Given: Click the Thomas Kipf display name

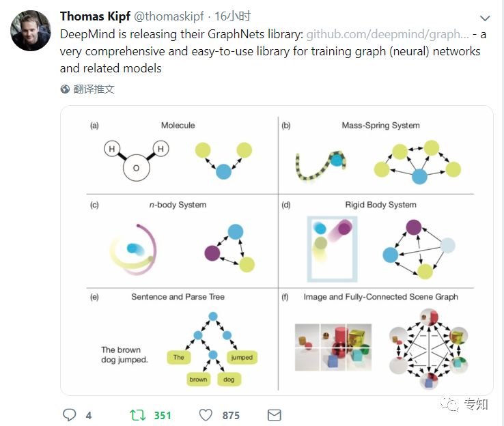Looking at the screenshot, I should tap(95, 16).
